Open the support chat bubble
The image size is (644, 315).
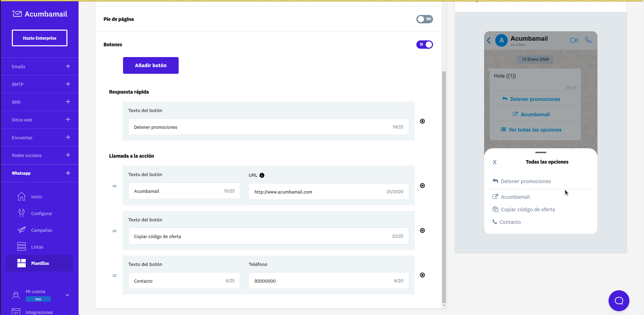[x=619, y=301]
